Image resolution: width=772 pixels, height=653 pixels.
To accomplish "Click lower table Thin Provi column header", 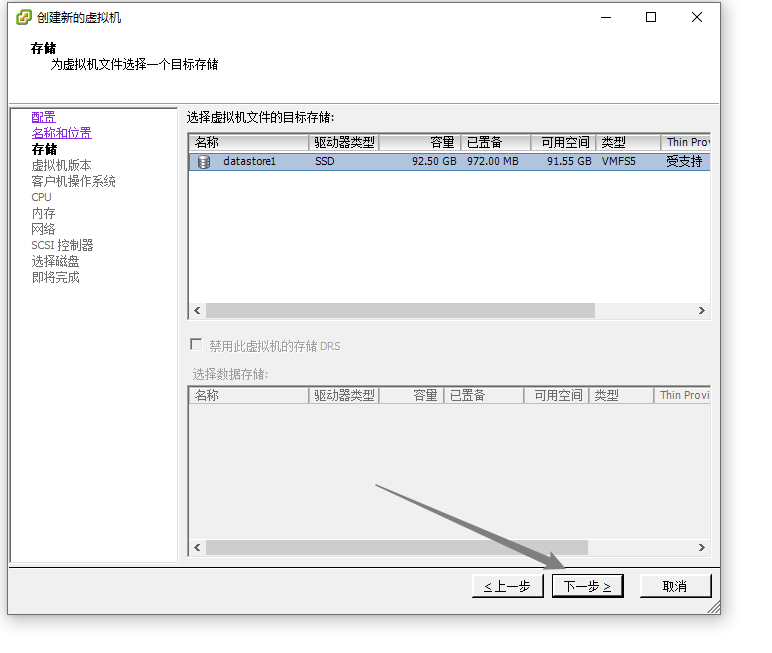I will click(682, 395).
